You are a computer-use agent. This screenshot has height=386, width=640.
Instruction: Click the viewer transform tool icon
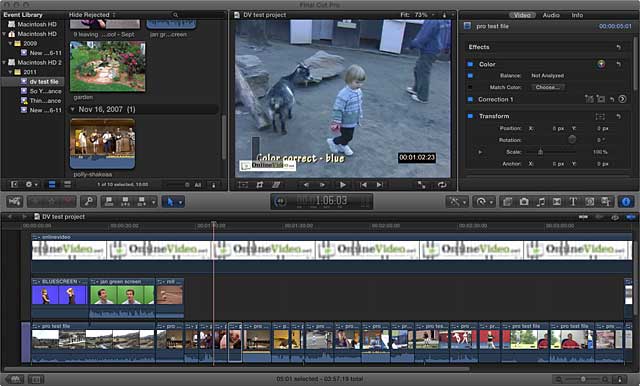(x=243, y=185)
